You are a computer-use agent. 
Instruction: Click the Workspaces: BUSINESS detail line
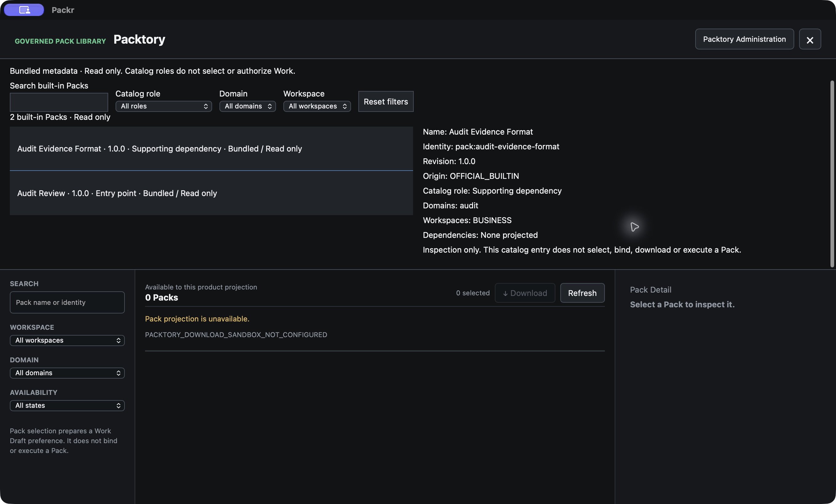[467, 220]
